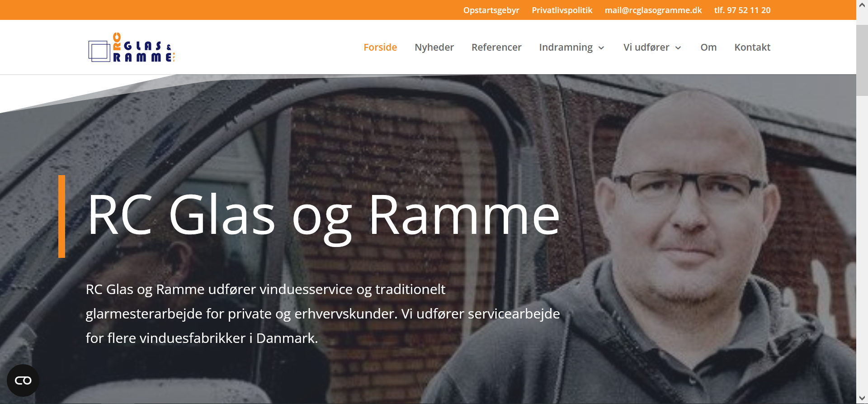
Task: Click the RC Glas & Ramme logo
Action: tap(132, 48)
